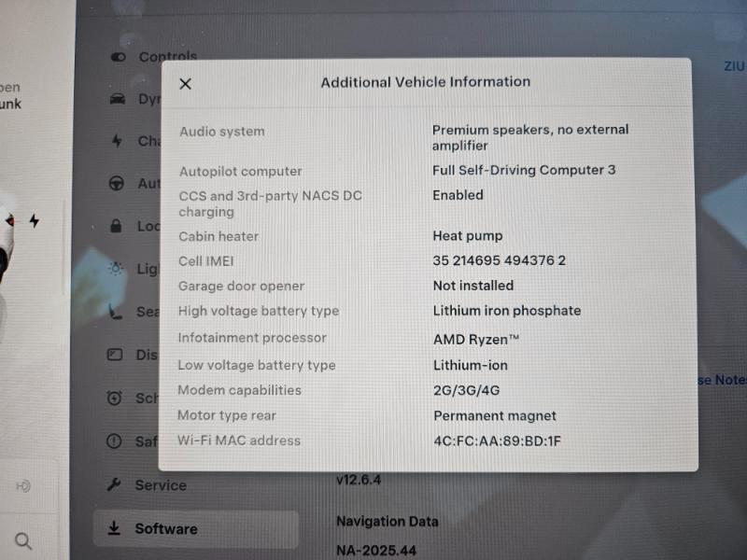Screen dimensions: 747x560
Task: Open Locks via the padlock icon
Action: click(x=117, y=226)
